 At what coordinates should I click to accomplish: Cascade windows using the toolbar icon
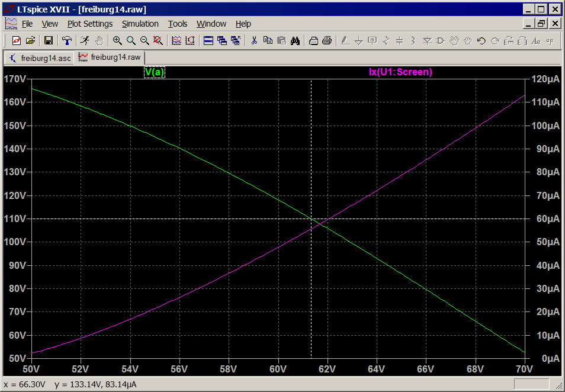coord(222,41)
